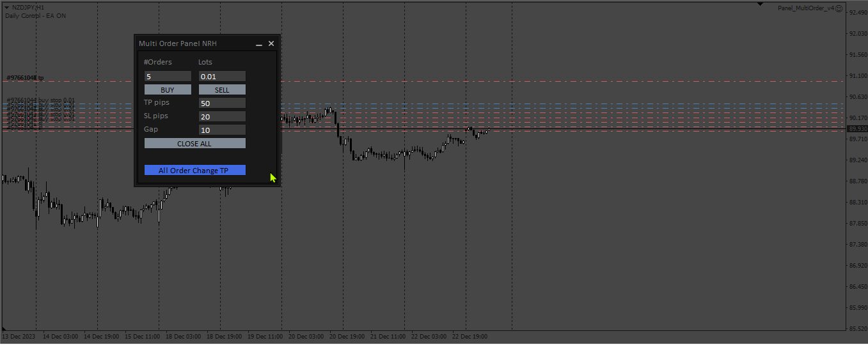
Task: Click the 92.490 price scale value
Action: click(x=858, y=13)
